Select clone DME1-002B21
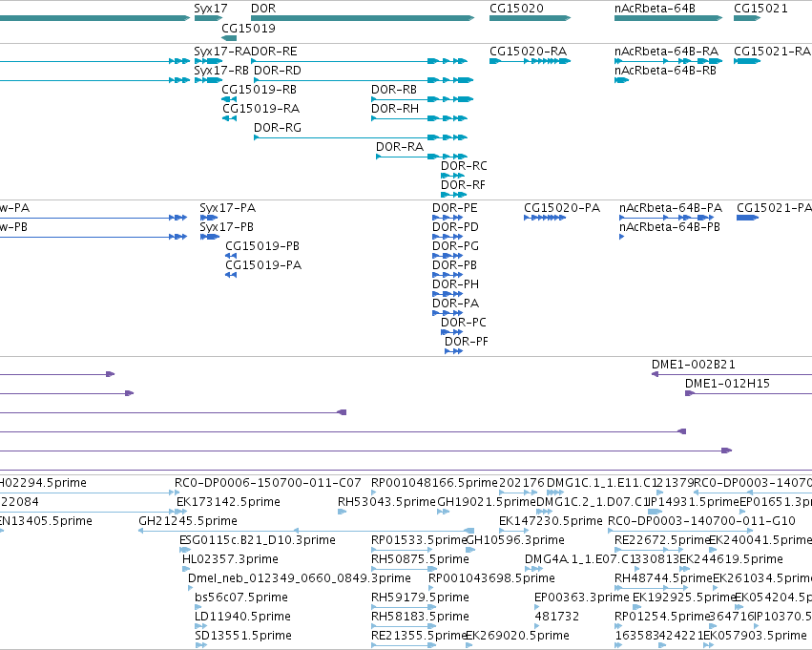Screen dimensions: 812x650 693,364
